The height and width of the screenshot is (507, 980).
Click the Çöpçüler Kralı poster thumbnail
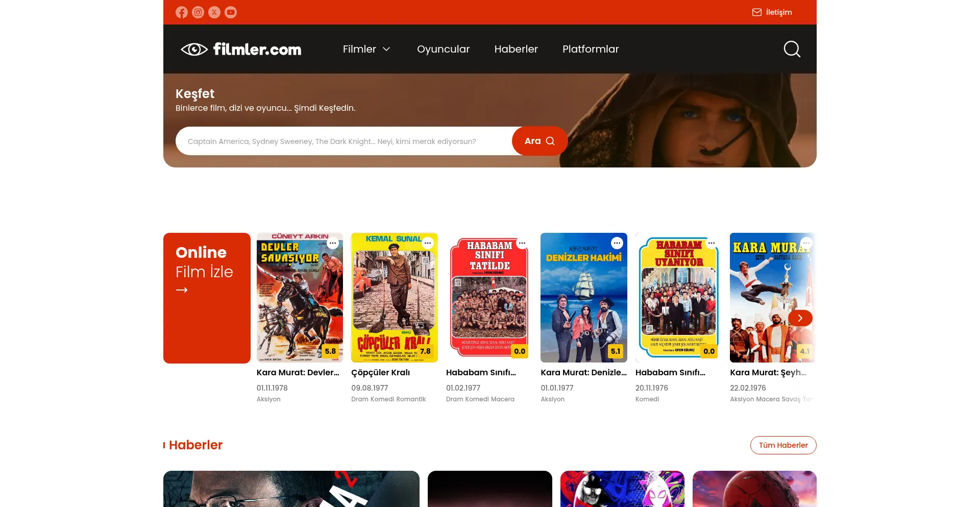395,298
